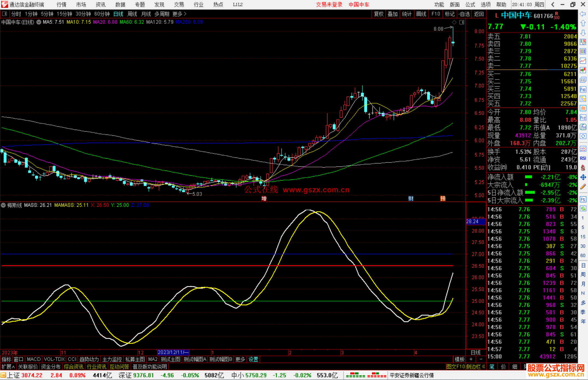Open the trend line chart sidebar icon

(x=583, y=60)
